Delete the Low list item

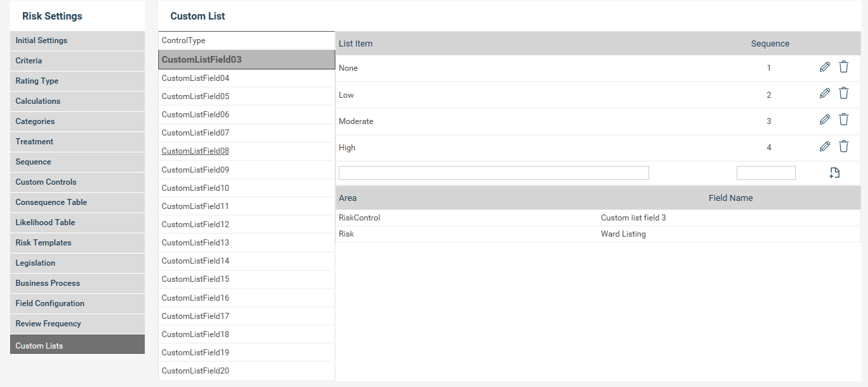844,94
